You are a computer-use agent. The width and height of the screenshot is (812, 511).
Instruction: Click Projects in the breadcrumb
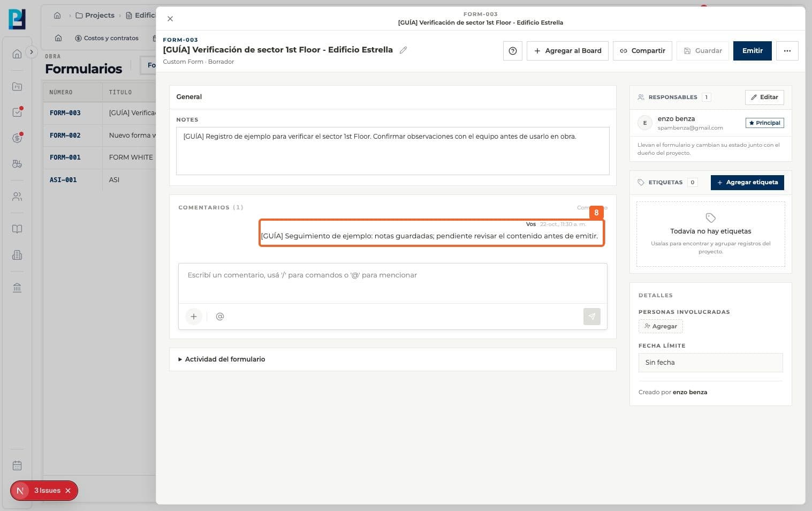95,16
